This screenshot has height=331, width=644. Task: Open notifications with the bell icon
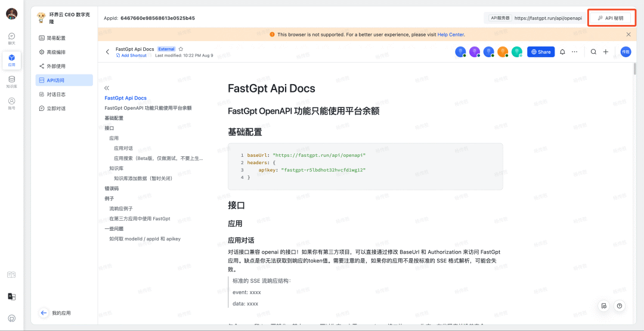563,52
